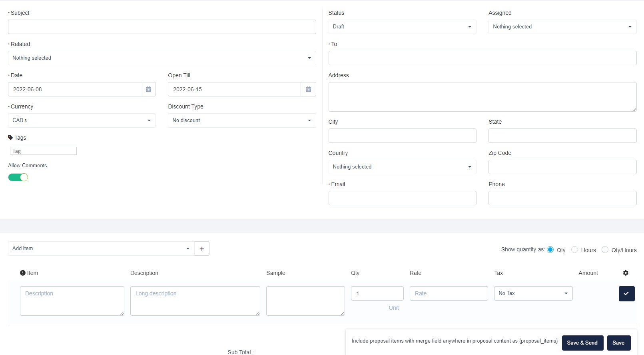Choose the Qty/Hours radio option
The image size is (644, 355).
605,250
